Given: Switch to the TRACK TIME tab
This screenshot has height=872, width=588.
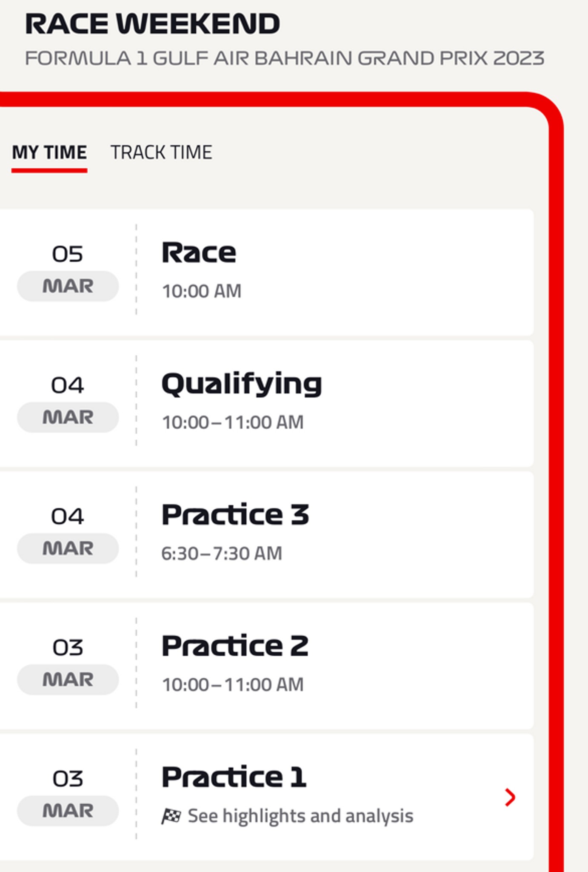Looking at the screenshot, I should point(161,152).
